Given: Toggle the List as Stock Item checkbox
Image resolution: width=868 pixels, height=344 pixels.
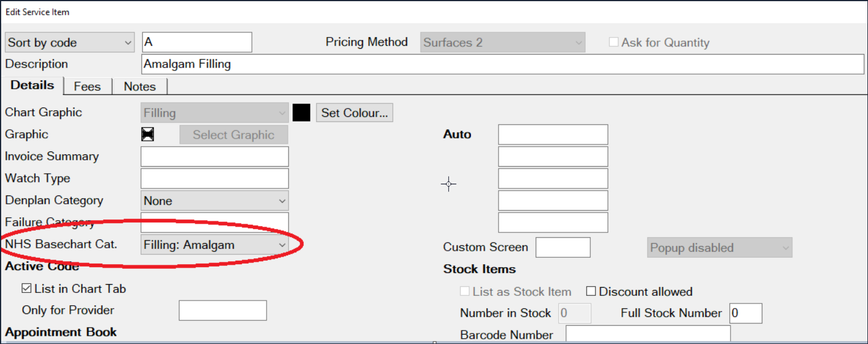Looking at the screenshot, I should click(x=465, y=291).
